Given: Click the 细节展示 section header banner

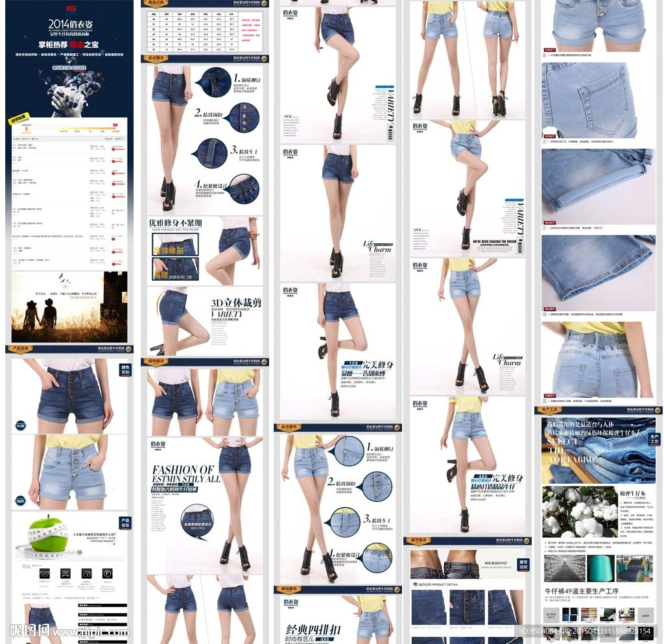Looking at the screenshot, I should [468, 541].
